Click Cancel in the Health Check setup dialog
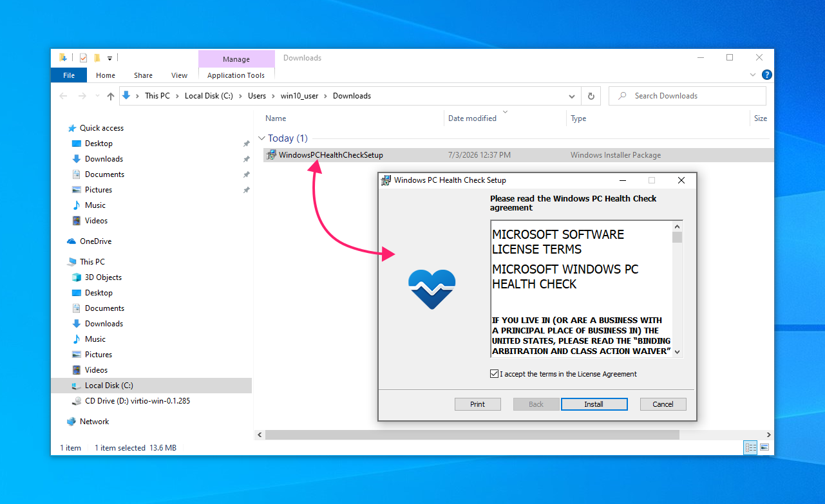 (x=663, y=404)
